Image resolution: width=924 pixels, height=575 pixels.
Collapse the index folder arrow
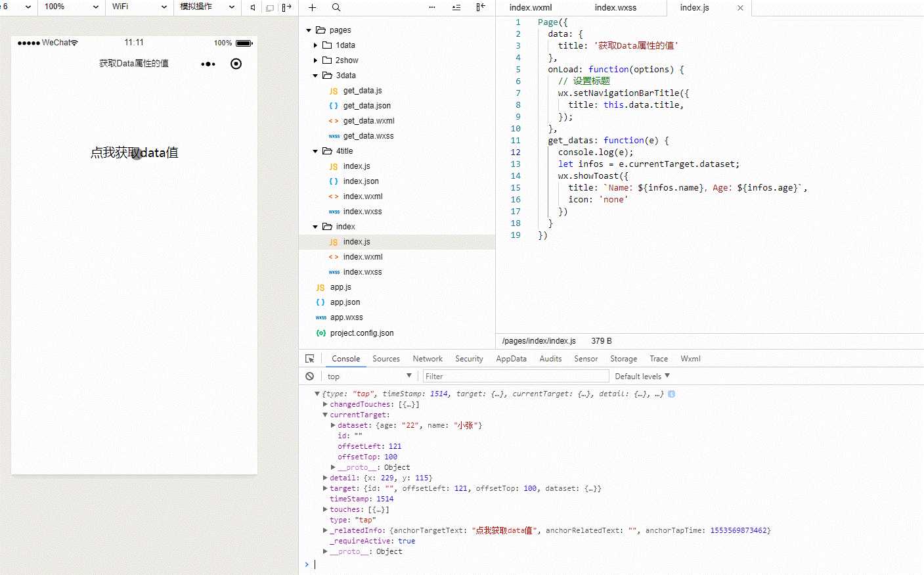315,227
